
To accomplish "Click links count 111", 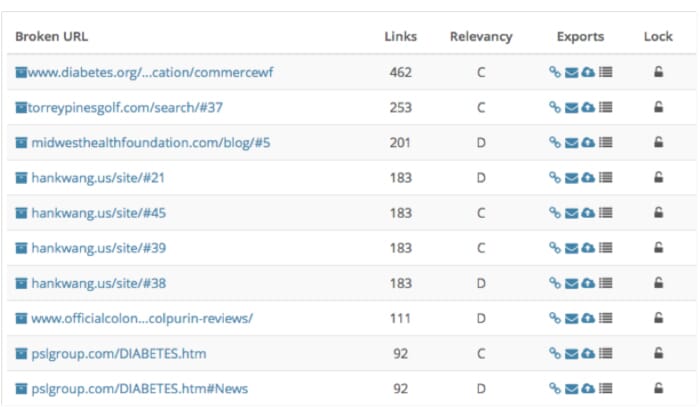I will pyautogui.click(x=400, y=319).
